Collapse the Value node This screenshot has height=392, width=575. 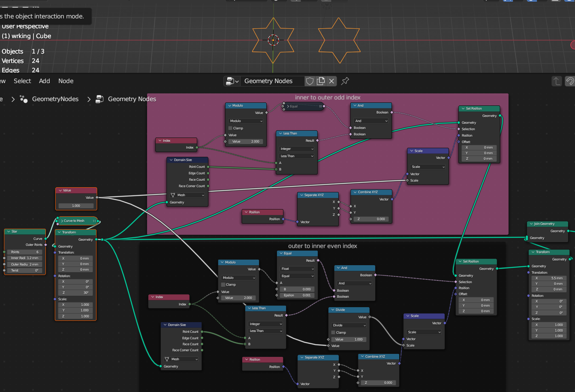click(60, 190)
